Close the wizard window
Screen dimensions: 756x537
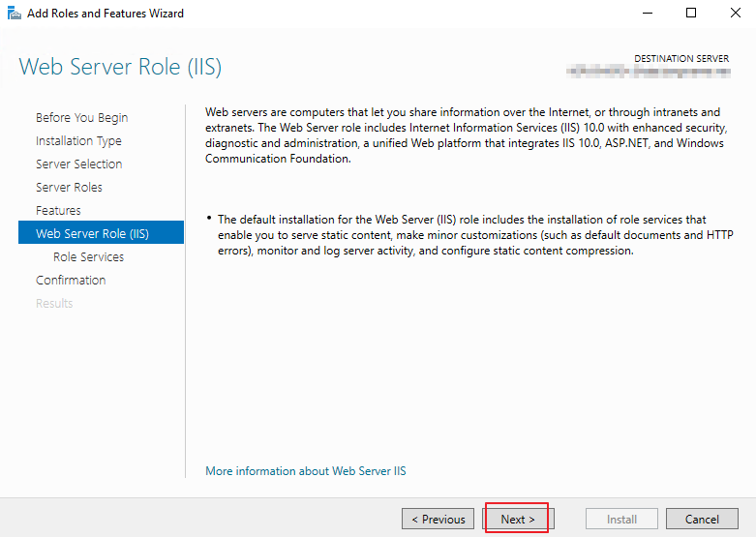pos(736,13)
